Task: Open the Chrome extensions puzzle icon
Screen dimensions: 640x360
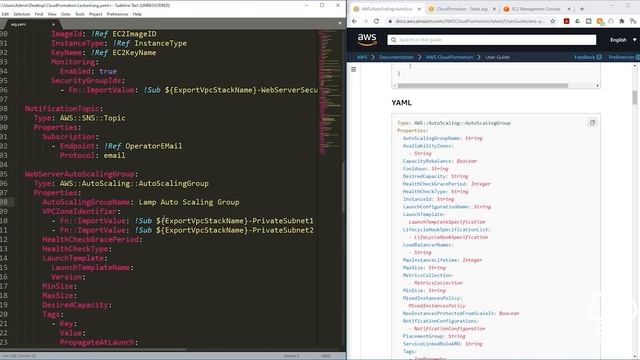Action: click(x=622, y=21)
